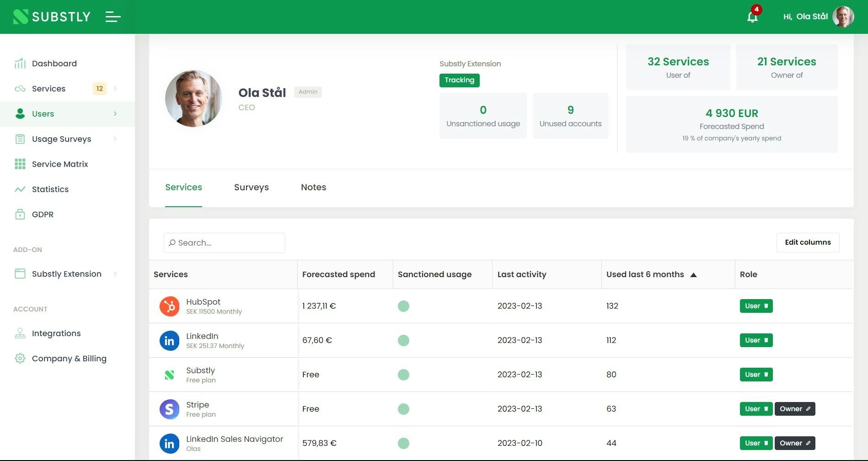Switch to the Notes tab
868x461 pixels.
314,188
